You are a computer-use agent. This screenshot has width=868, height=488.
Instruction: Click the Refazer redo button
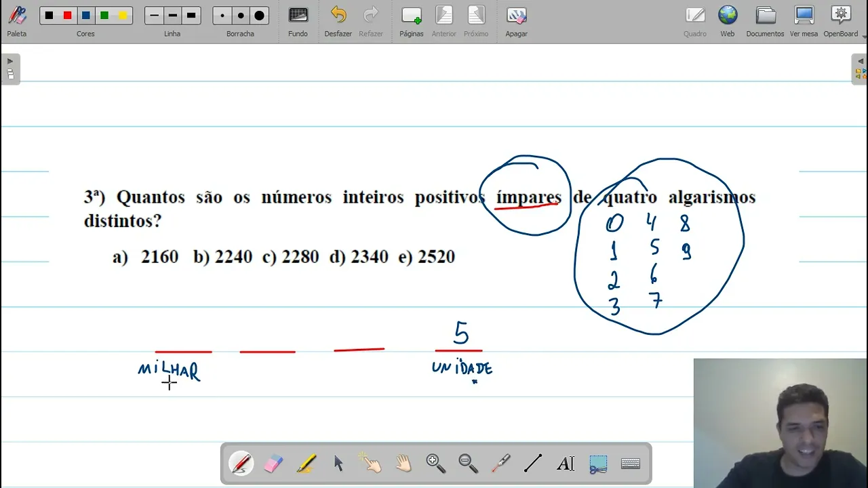[x=371, y=21]
